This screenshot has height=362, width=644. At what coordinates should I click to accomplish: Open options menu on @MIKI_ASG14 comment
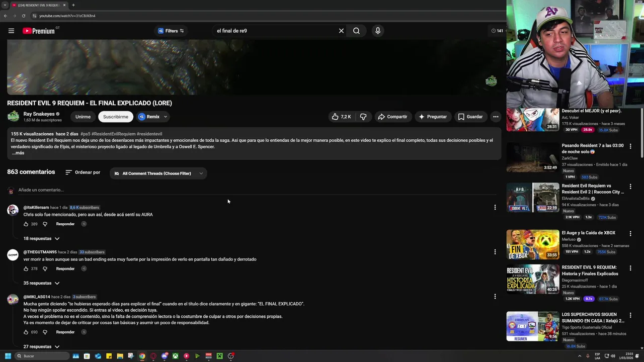coord(495,297)
